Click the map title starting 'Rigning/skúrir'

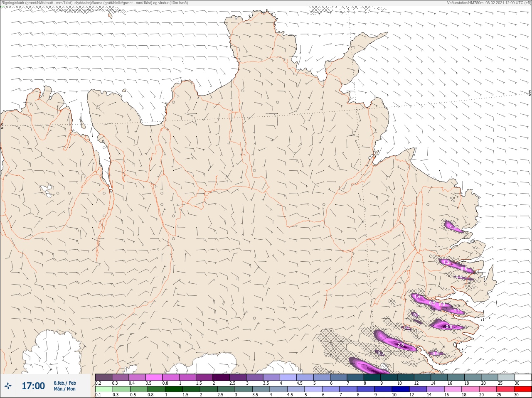[x=95, y=2]
